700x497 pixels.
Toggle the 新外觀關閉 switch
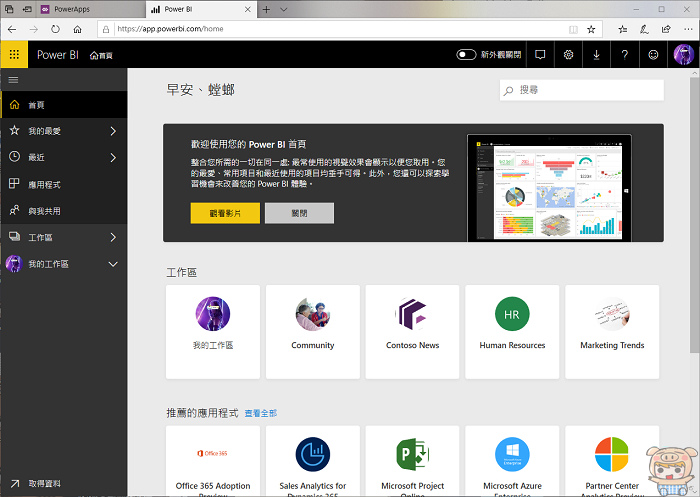click(x=467, y=55)
